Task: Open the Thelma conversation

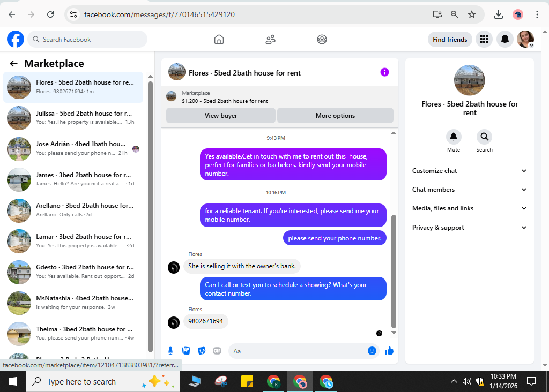Action: [73, 333]
